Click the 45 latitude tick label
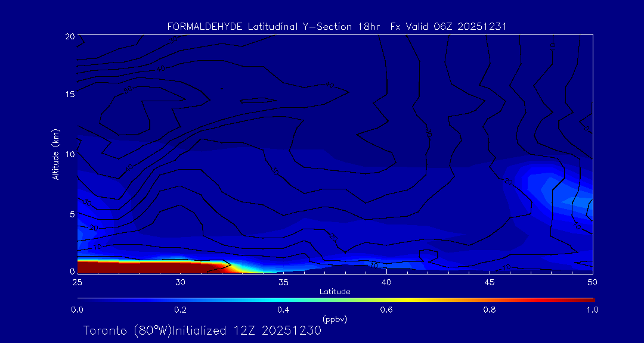Image resolution: width=644 pixels, height=343 pixels. [490, 282]
